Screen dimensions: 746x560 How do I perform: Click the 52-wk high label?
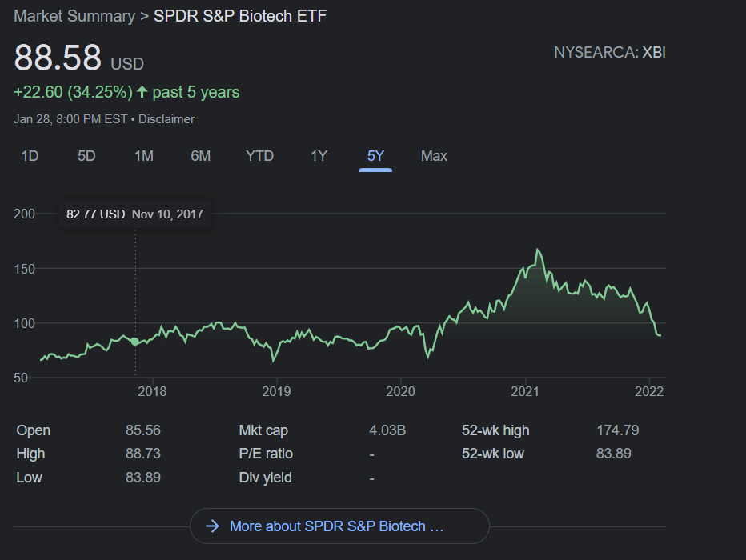click(x=495, y=430)
